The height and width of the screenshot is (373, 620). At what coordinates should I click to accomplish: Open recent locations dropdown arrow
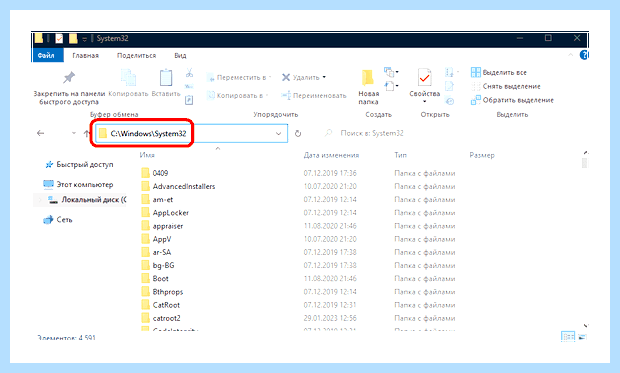pyautogui.click(x=74, y=133)
